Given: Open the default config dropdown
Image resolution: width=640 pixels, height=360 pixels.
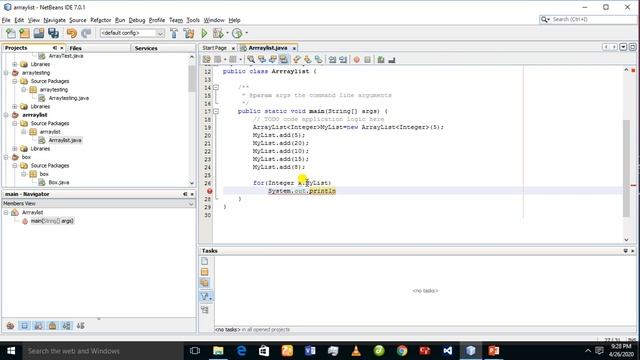Looking at the screenshot, I should [x=160, y=33].
